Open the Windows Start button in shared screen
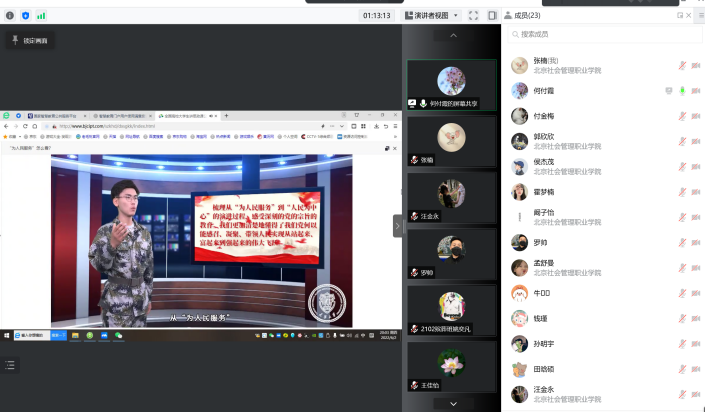Screen dimensions: 705x412 [x=6, y=336]
